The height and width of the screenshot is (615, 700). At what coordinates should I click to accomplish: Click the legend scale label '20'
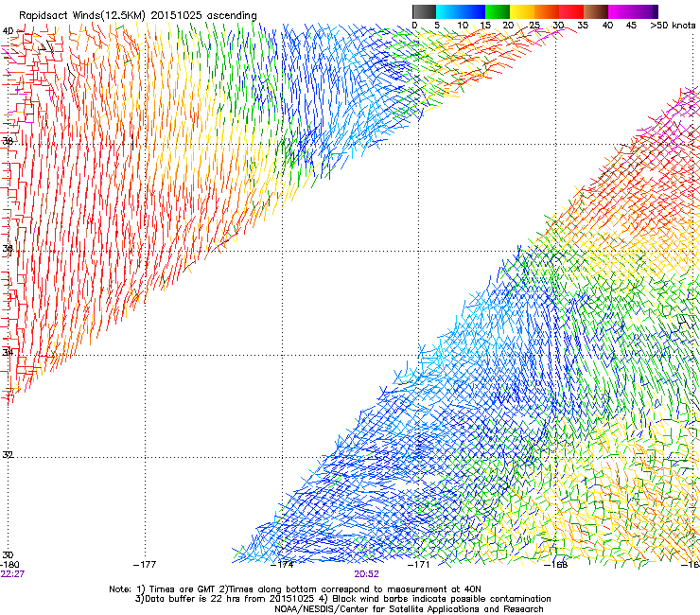coord(509,25)
